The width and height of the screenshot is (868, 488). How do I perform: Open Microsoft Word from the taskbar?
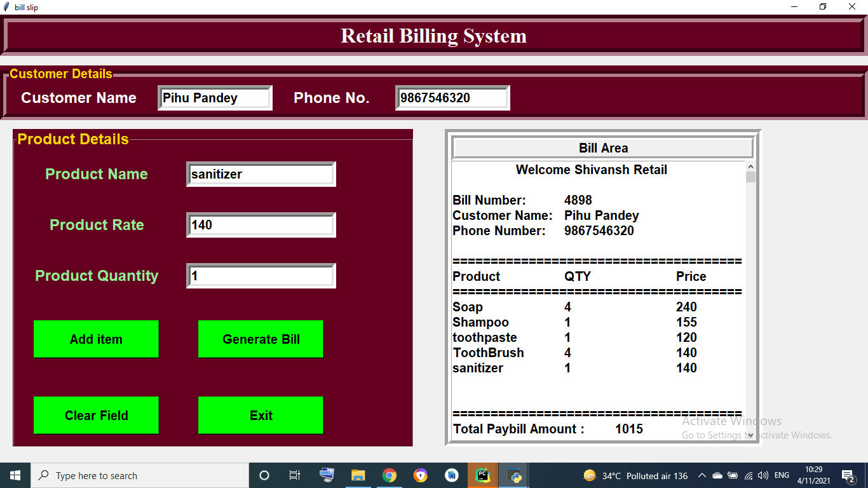coord(452,475)
